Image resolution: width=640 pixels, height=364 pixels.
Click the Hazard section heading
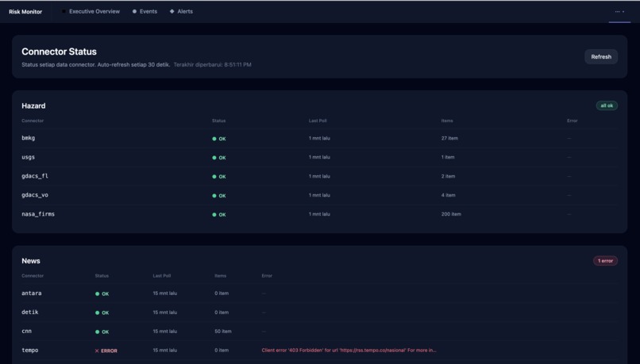pos(33,105)
